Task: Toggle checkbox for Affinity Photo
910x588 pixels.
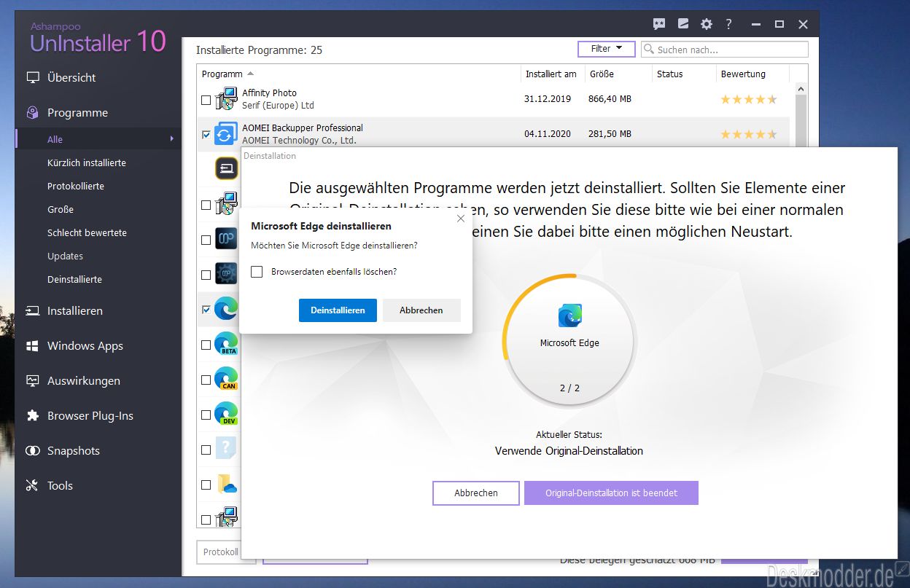Action: pos(206,100)
